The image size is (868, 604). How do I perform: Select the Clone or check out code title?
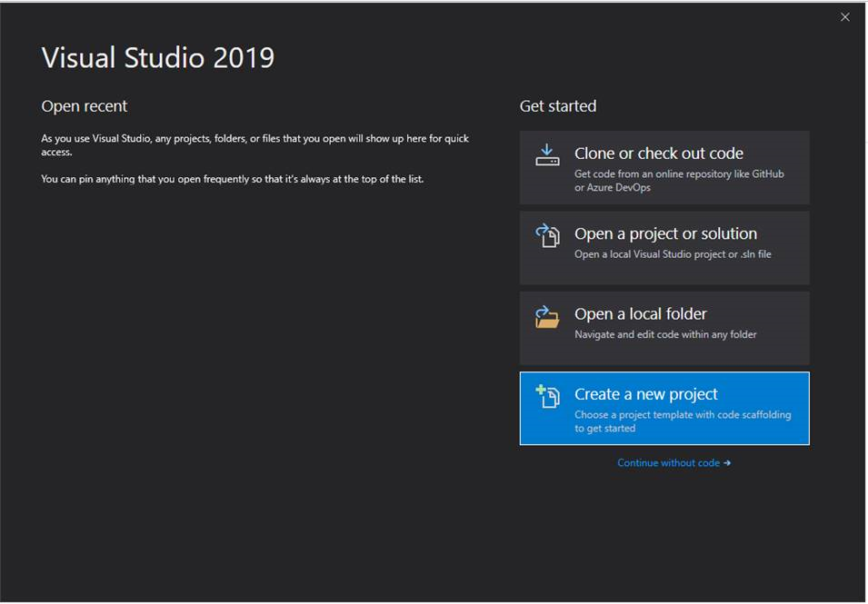659,153
